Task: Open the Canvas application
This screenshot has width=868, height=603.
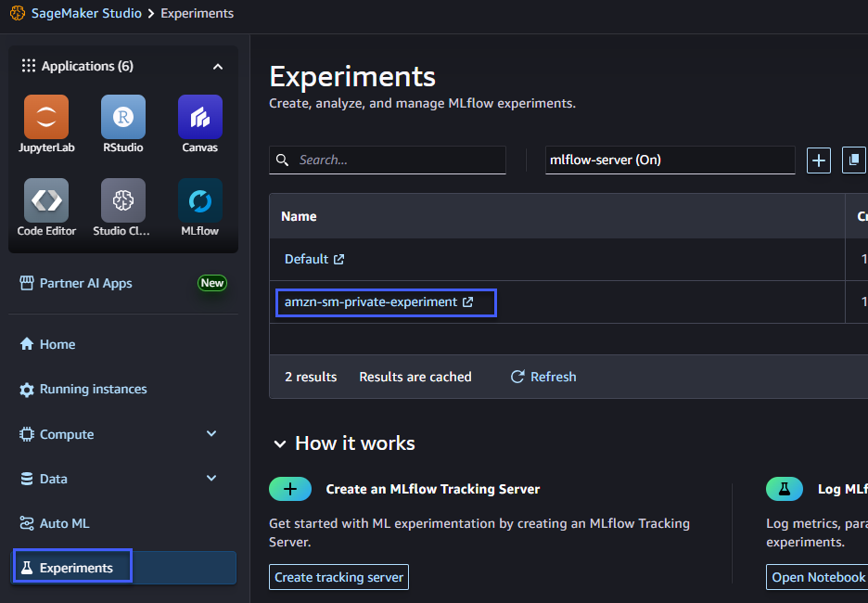Action: click(x=199, y=117)
